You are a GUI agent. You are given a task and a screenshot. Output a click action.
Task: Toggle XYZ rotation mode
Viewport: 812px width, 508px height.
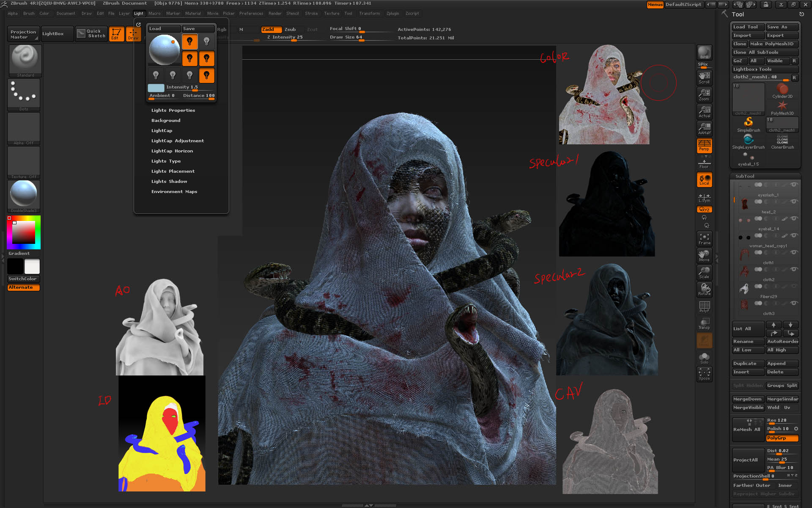pyautogui.click(x=704, y=210)
